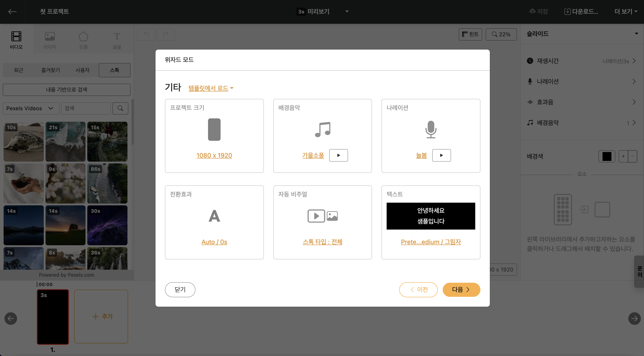
Task: Click the 추가 add slide box
Action: click(101, 316)
